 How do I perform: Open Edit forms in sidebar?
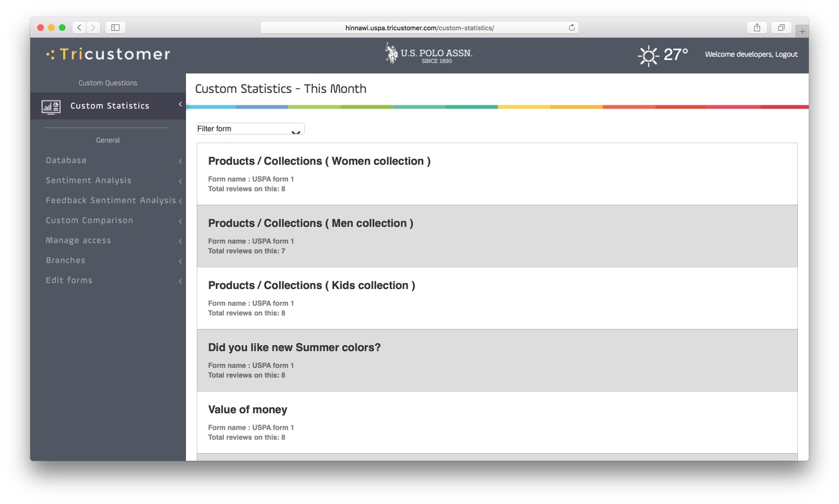pos(69,280)
